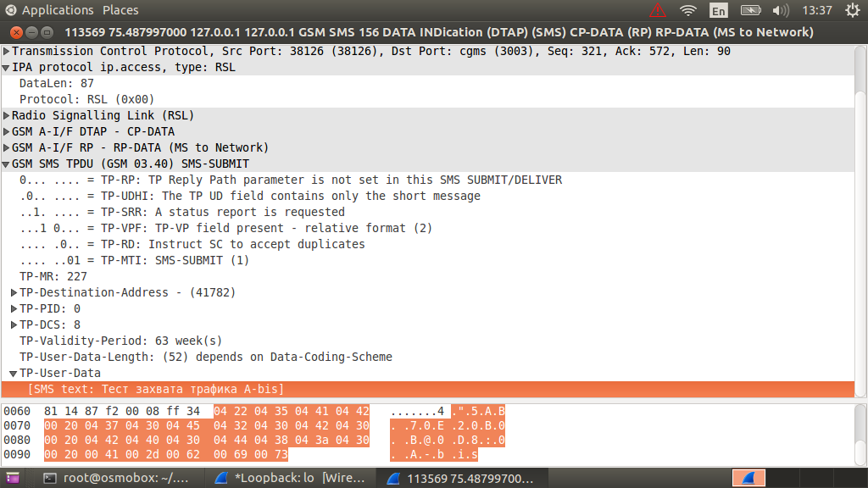Open the volume control icon

click(x=779, y=9)
